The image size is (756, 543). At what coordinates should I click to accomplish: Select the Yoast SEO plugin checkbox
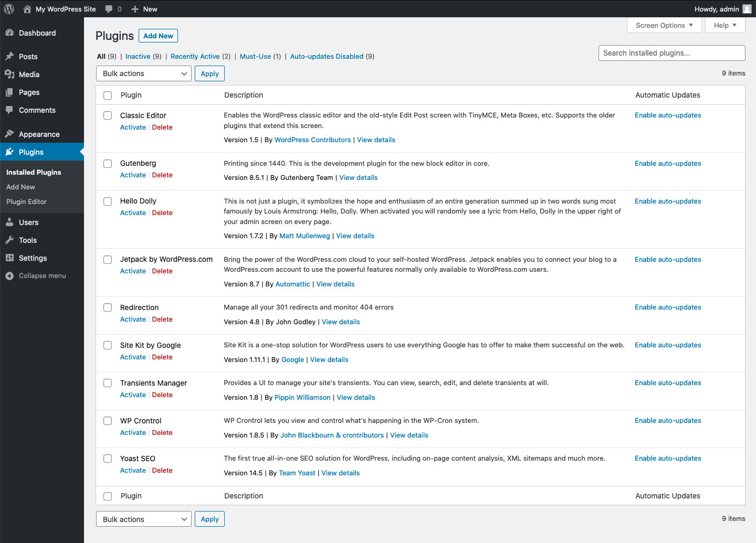point(108,459)
